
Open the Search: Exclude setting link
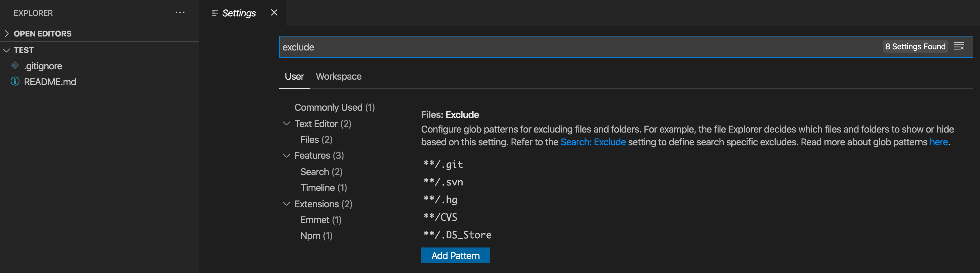pos(593,142)
